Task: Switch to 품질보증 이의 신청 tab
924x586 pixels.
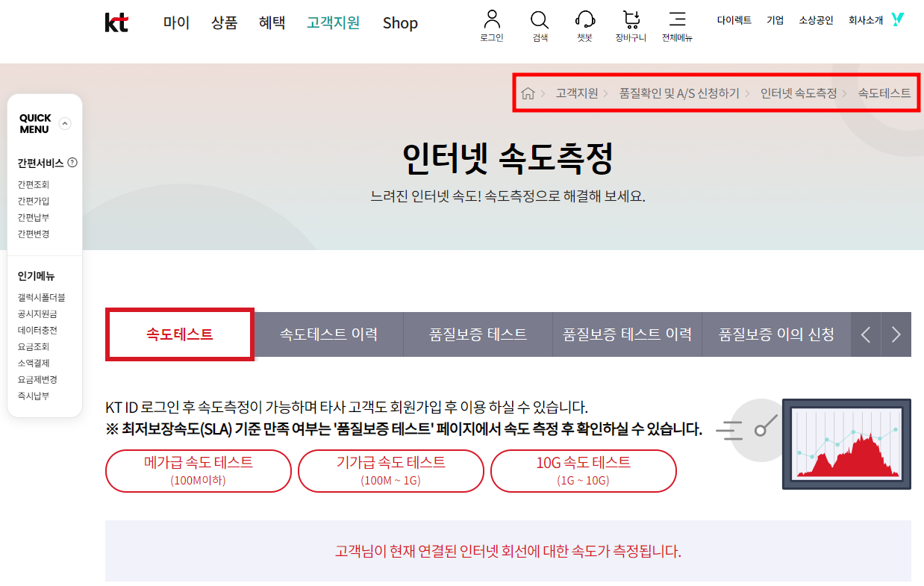Action: [776, 334]
